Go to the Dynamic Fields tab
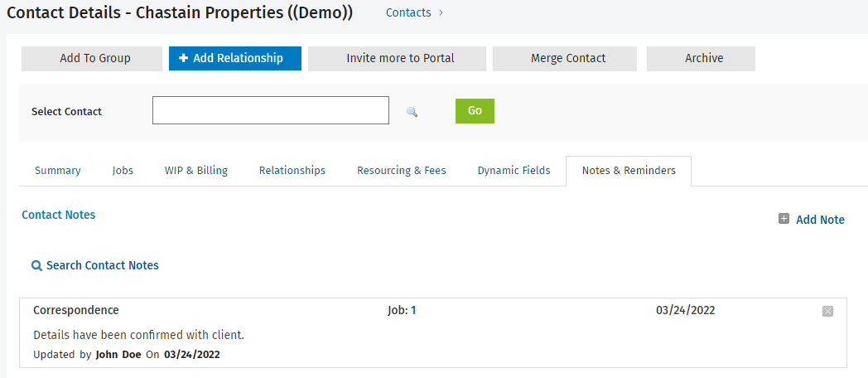 click(x=514, y=171)
